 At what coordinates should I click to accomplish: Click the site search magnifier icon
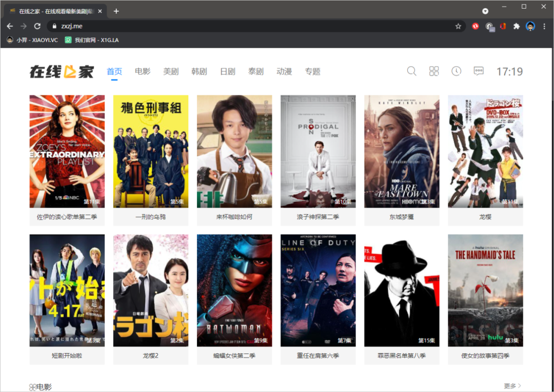(x=411, y=71)
